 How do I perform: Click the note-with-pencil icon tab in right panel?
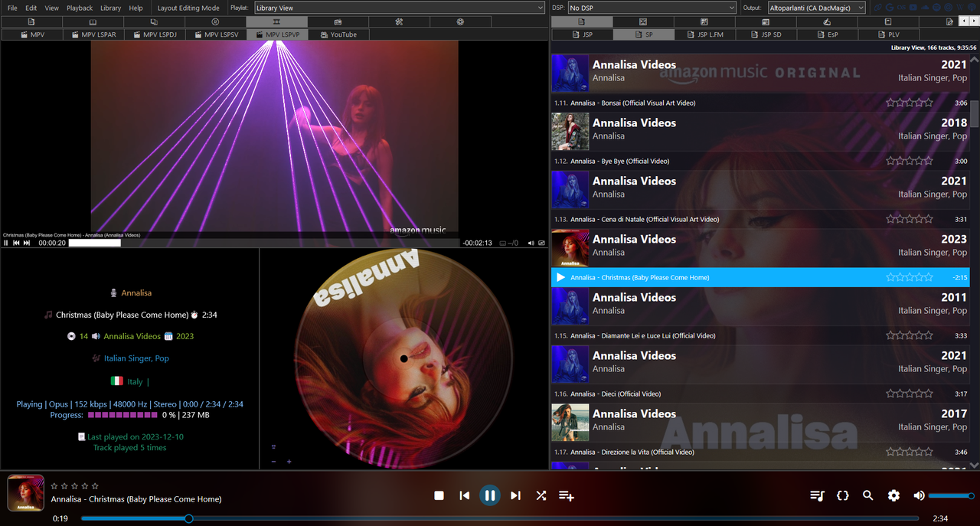click(949, 21)
